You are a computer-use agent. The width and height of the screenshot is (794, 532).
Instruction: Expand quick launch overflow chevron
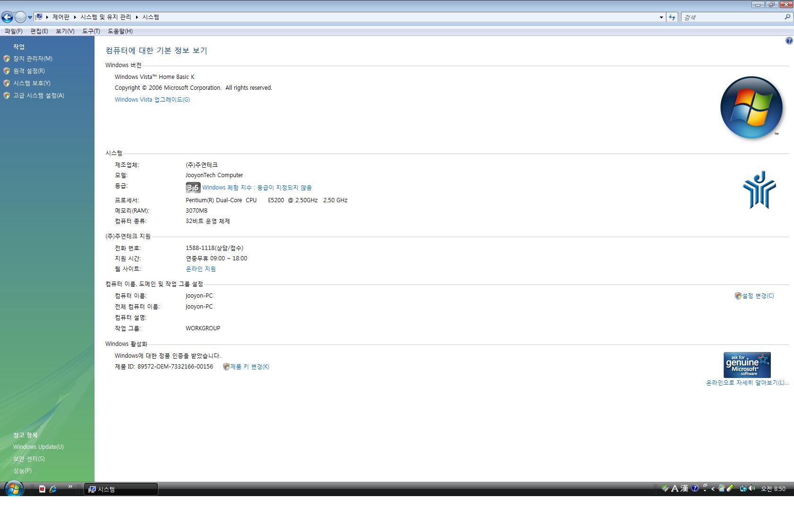[x=70, y=487]
